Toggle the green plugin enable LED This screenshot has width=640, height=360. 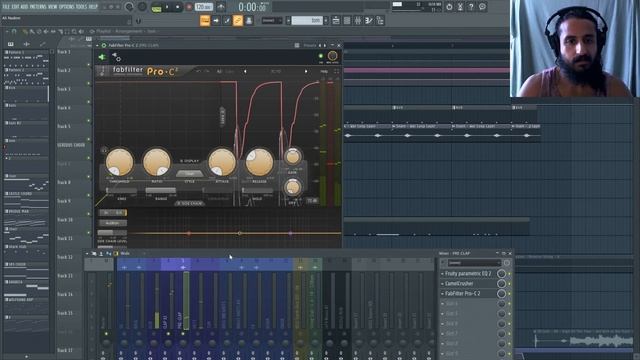pos(320,56)
